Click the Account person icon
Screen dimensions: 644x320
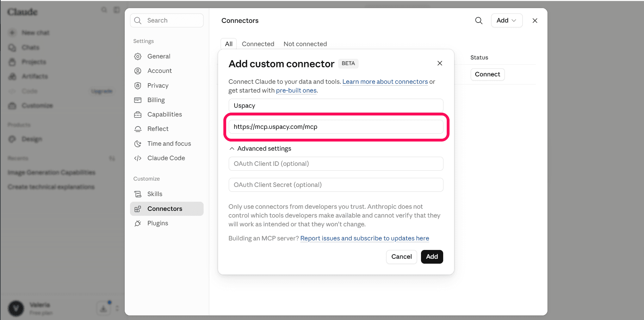(x=138, y=71)
